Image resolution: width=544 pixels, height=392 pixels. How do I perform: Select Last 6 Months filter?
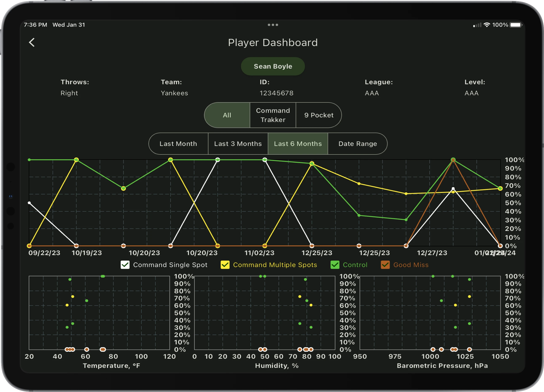click(298, 144)
